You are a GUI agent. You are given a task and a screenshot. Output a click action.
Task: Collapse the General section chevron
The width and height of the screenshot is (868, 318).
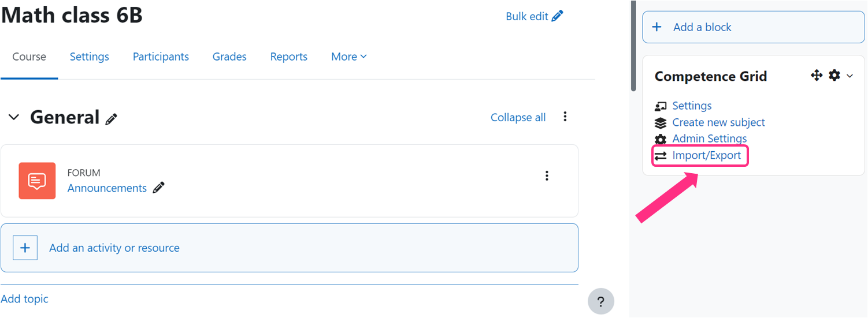click(x=13, y=117)
